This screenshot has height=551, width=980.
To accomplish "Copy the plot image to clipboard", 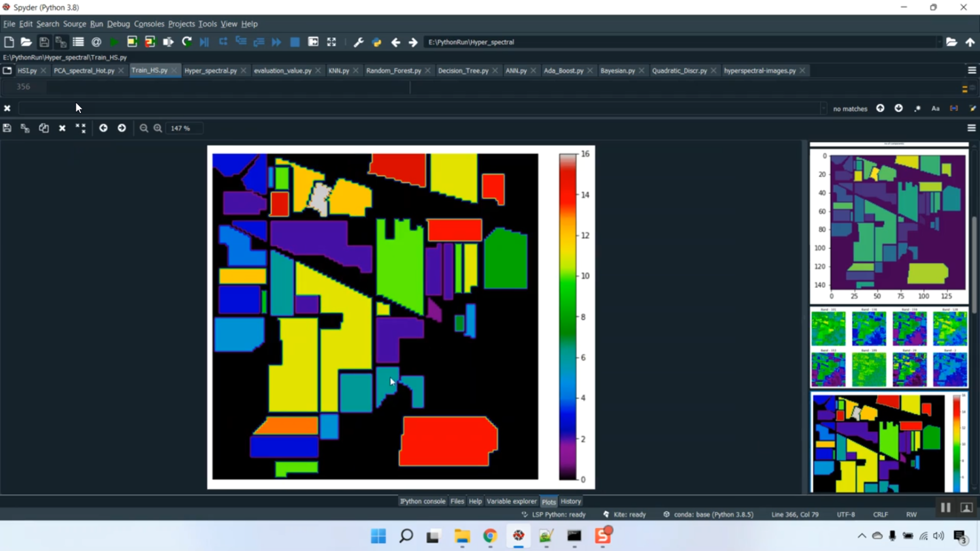I will 44,128.
